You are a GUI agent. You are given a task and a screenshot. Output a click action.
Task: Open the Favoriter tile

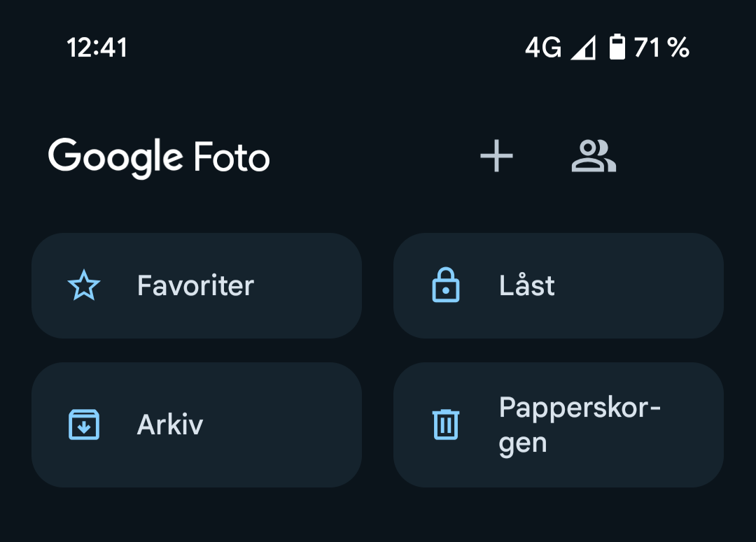197,286
